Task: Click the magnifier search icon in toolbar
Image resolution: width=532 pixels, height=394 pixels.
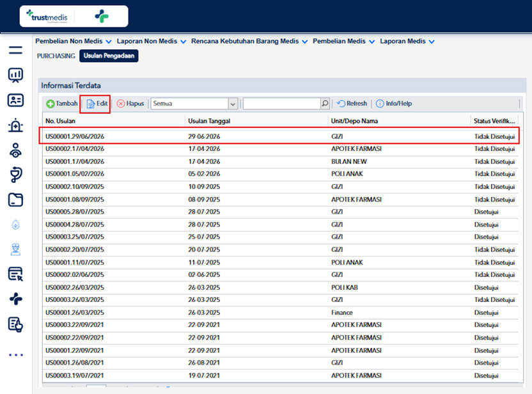Action: 325,104
